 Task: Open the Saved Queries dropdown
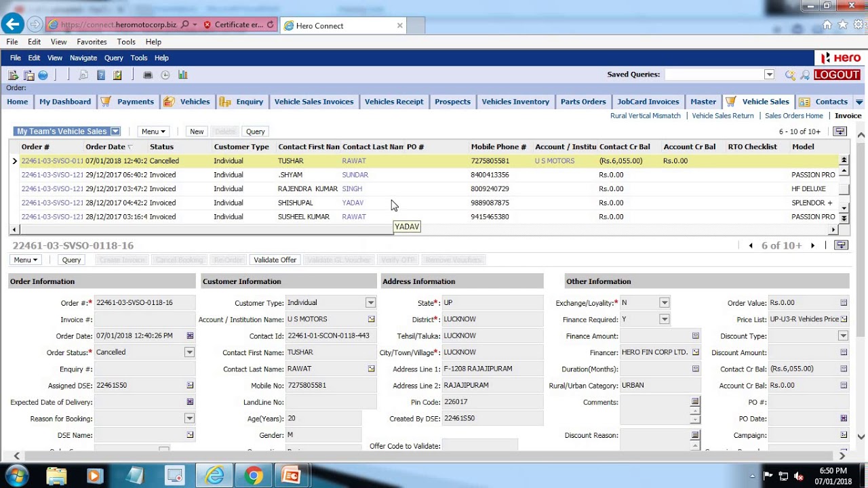point(769,75)
